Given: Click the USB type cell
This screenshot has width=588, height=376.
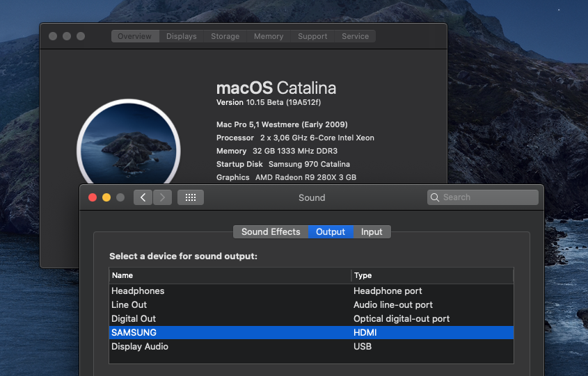Looking at the screenshot, I should pos(363,346).
